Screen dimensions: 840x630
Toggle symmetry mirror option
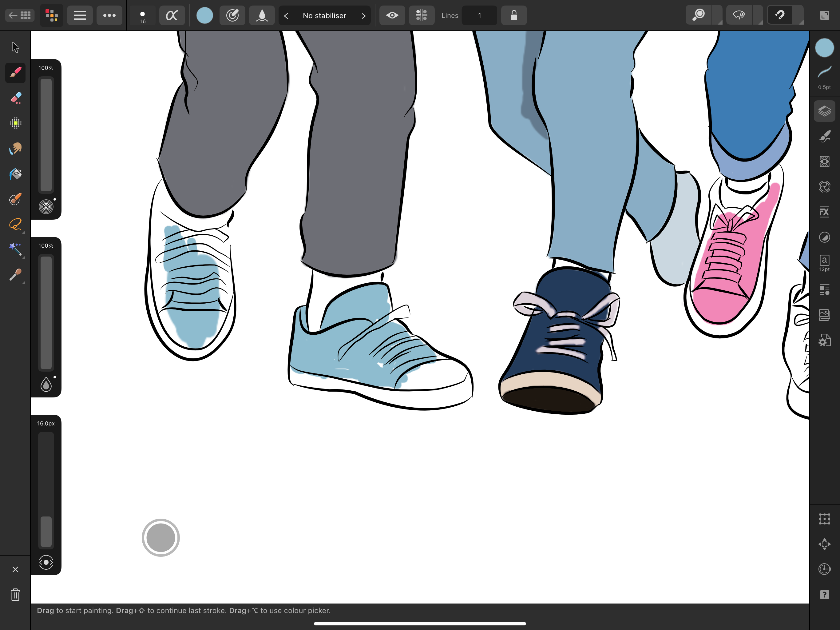click(422, 16)
